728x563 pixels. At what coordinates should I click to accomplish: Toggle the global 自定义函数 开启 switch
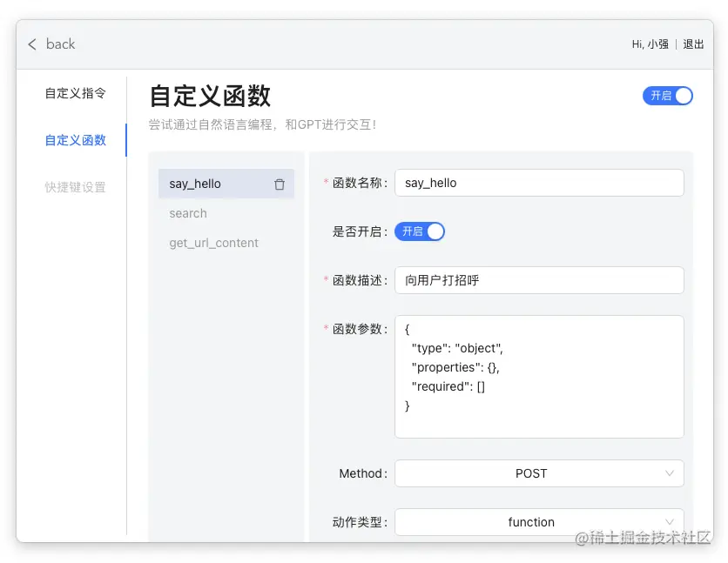pyautogui.click(x=667, y=96)
